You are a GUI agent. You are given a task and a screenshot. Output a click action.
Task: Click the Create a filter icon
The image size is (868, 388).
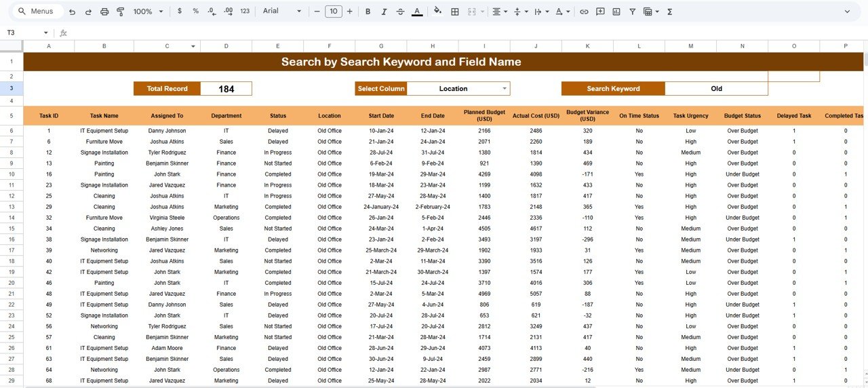click(x=633, y=12)
